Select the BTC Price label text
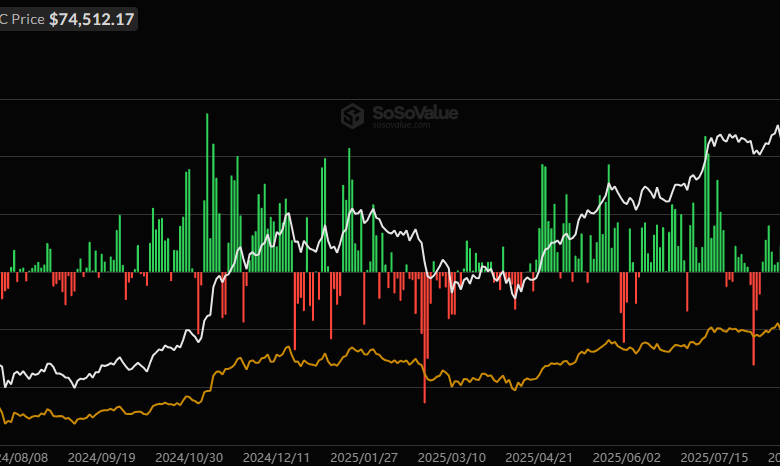Image resolution: width=780 pixels, height=466 pixels. point(22,19)
